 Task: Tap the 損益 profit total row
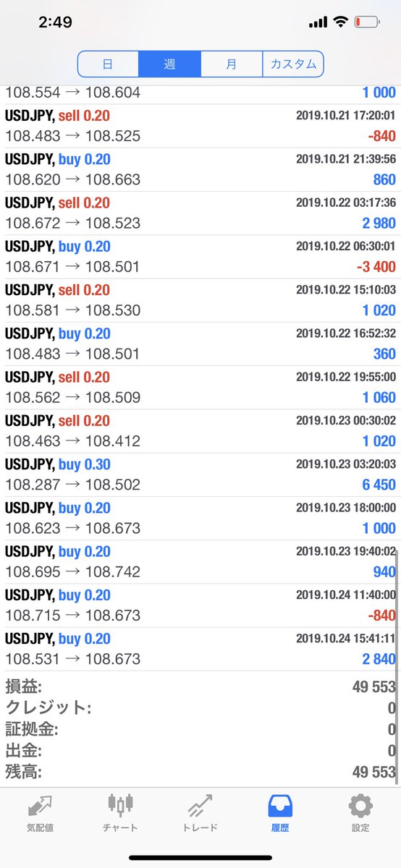(200, 687)
